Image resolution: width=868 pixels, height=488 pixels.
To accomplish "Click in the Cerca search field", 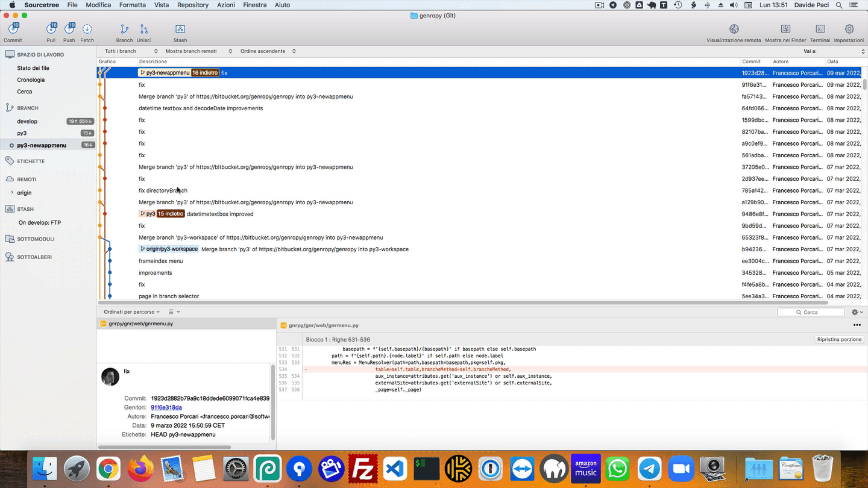I will click(811, 312).
